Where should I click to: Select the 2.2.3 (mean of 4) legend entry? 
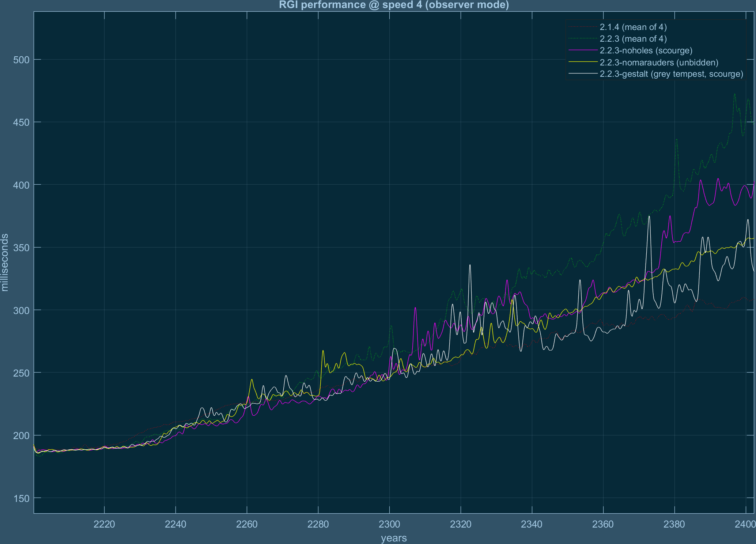coord(633,39)
